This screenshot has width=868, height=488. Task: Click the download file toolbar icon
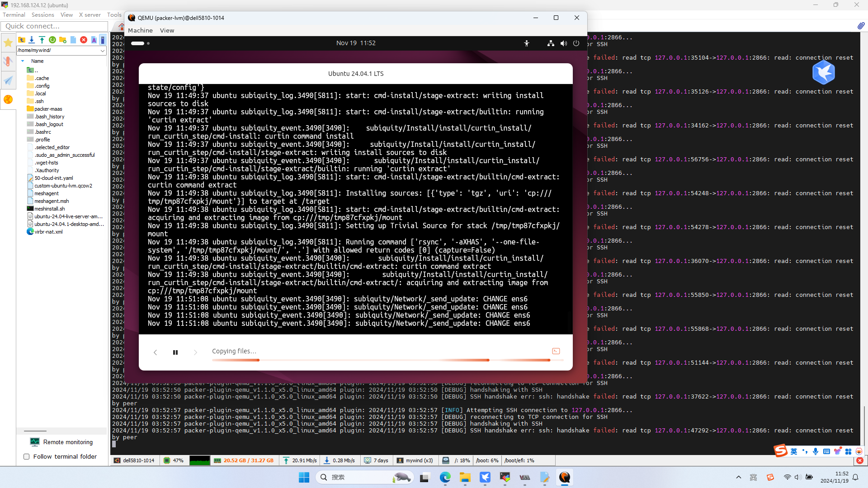pos(32,40)
